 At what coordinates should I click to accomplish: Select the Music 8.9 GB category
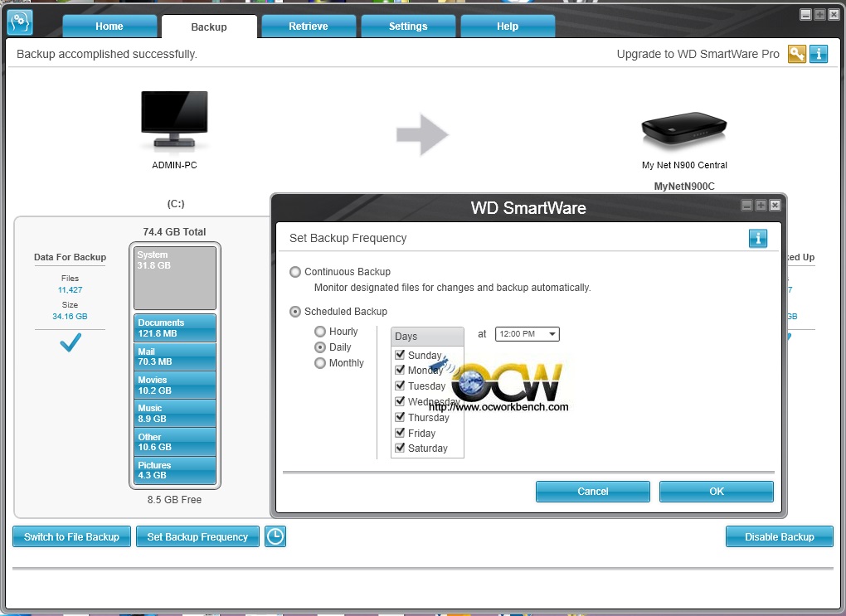(175, 414)
